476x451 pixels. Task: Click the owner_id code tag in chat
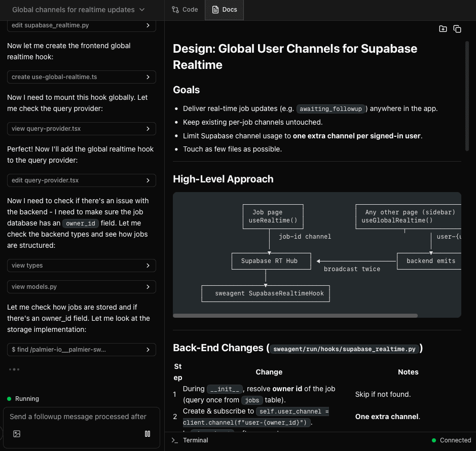point(81,223)
